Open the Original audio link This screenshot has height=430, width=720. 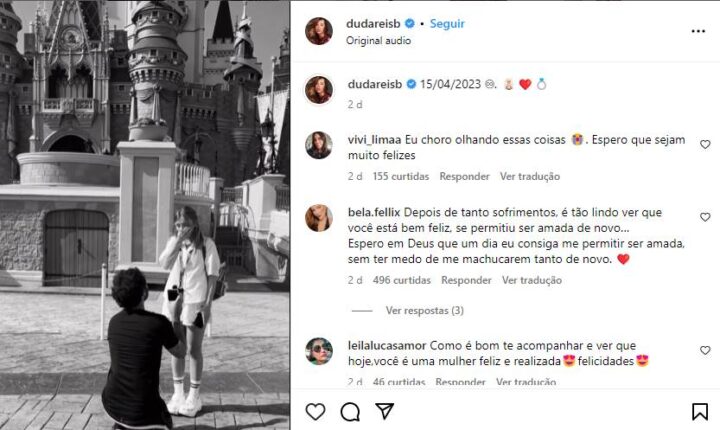(378, 40)
